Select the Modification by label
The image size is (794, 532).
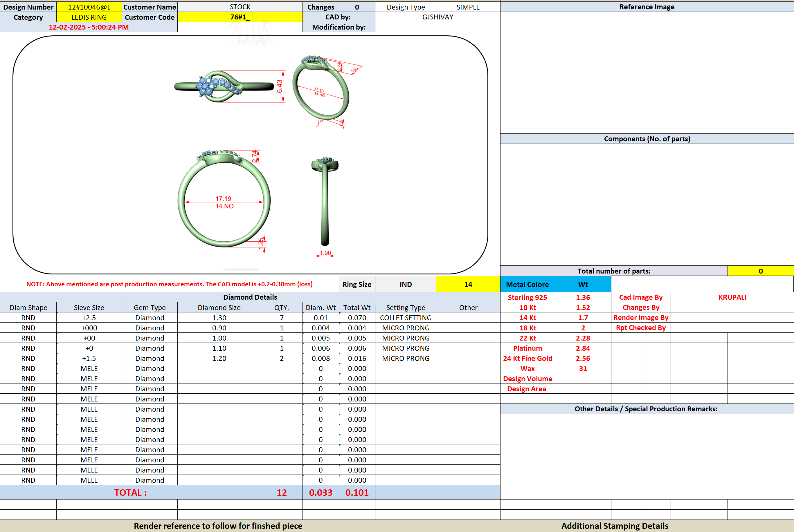tap(339, 27)
